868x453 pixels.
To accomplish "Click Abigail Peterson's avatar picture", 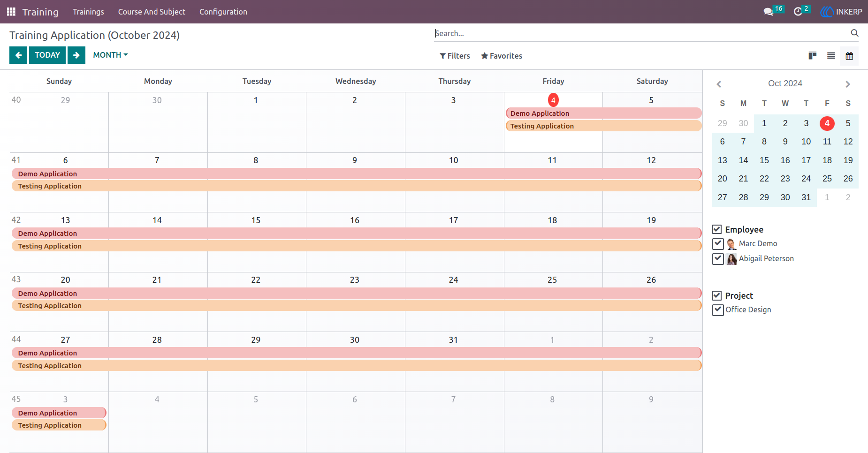I will (731, 259).
